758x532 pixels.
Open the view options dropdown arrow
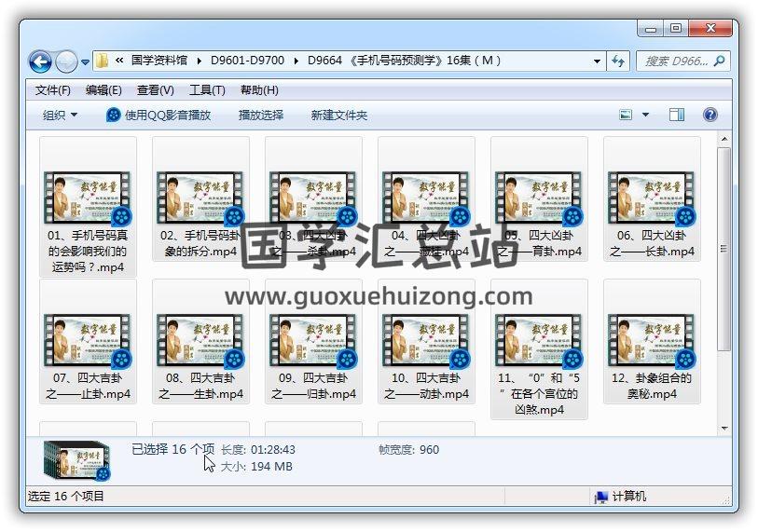point(645,115)
